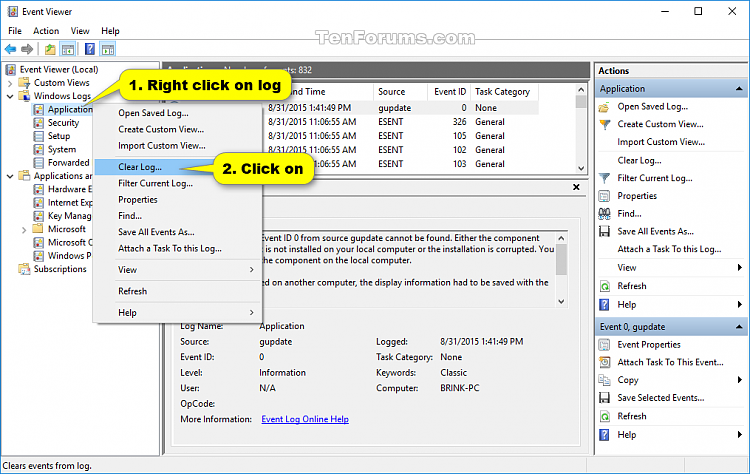
Task: Click the Save All Events As disk icon
Action: (604, 232)
